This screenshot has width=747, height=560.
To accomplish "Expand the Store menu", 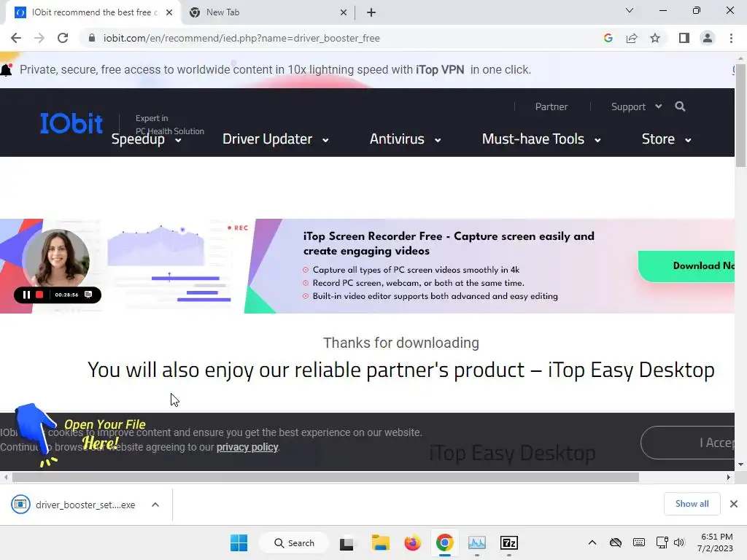I will click(666, 139).
